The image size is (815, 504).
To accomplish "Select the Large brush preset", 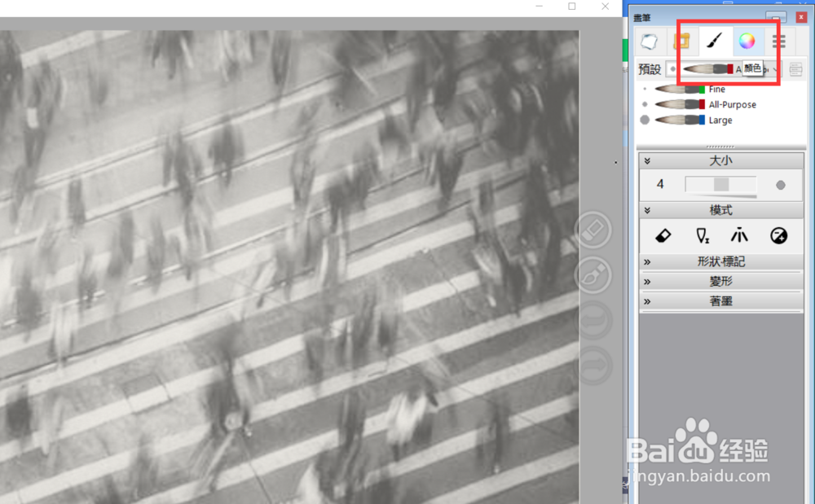I will click(x=720, y=121).
